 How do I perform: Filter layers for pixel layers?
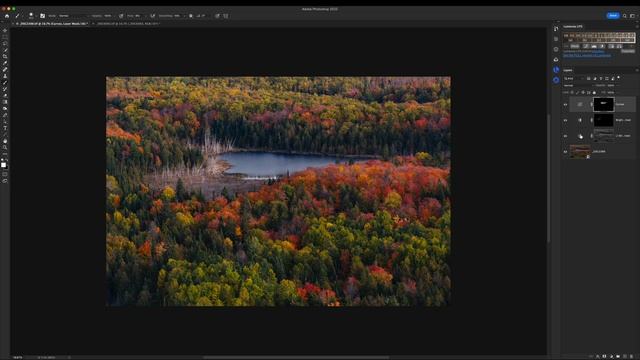tap(589, 78)
